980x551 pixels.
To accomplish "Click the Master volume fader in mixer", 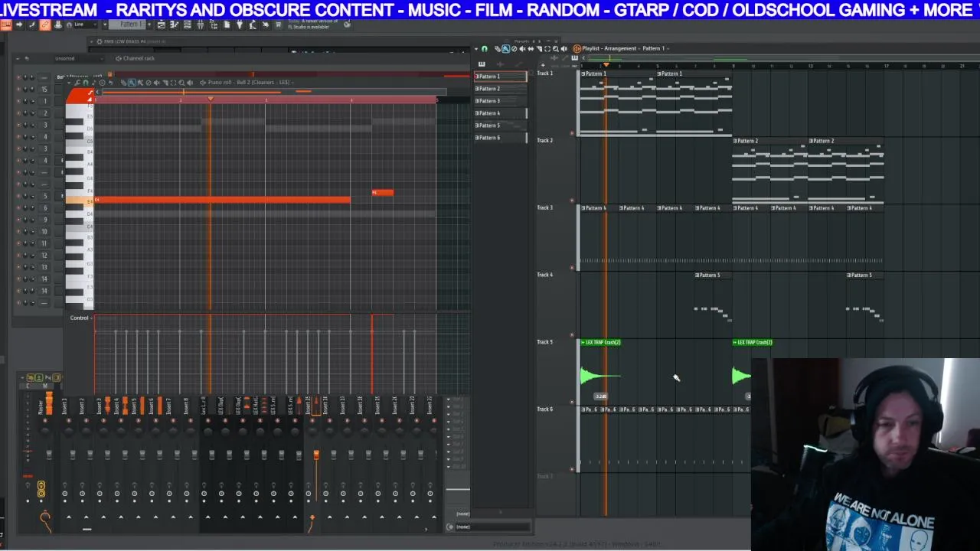I will click(49, 455).
